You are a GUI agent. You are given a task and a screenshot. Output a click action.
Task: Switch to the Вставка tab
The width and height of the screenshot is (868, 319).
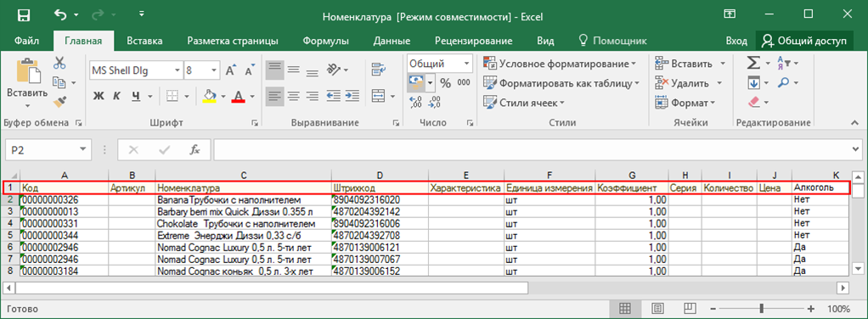tap(144, 41)
